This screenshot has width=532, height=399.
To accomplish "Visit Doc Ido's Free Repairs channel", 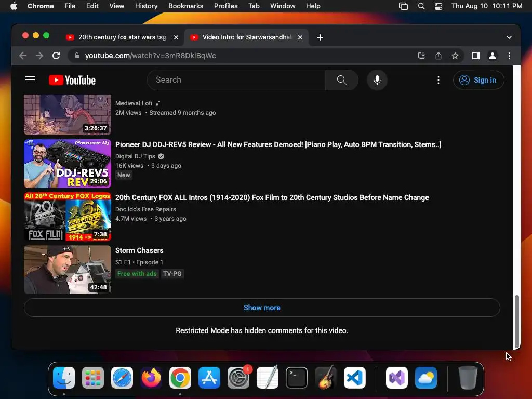I will (x=145, y=209).
